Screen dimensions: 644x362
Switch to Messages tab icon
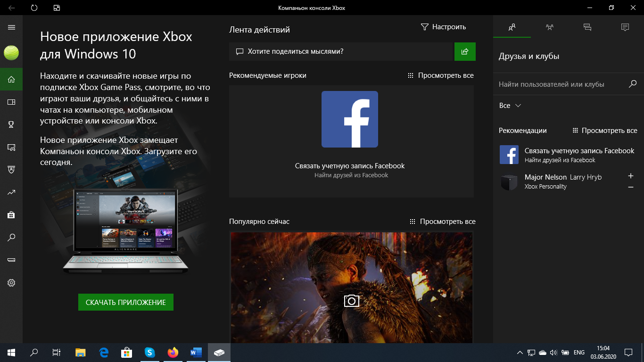tap(587, 27)
